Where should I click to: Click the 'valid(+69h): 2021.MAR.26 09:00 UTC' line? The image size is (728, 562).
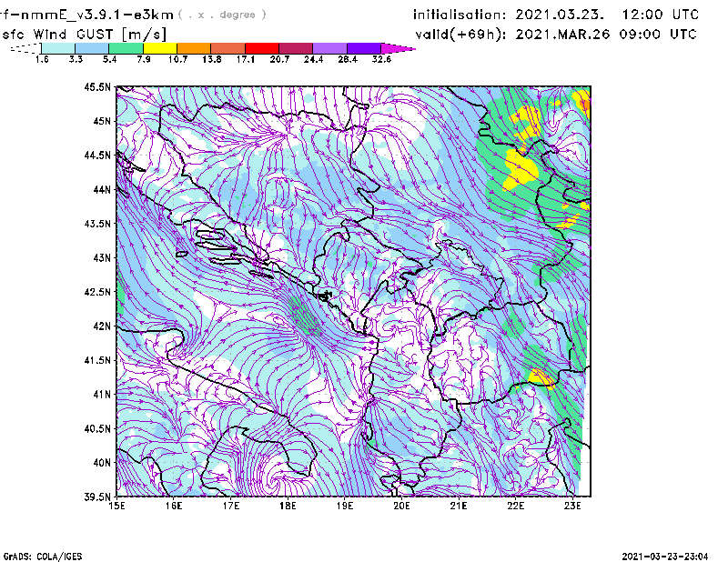(556, 35)
